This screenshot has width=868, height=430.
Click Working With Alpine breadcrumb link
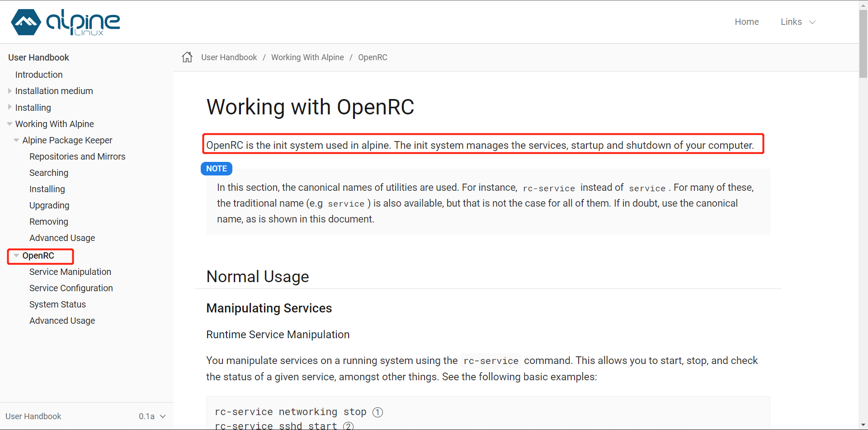(307, 57)
